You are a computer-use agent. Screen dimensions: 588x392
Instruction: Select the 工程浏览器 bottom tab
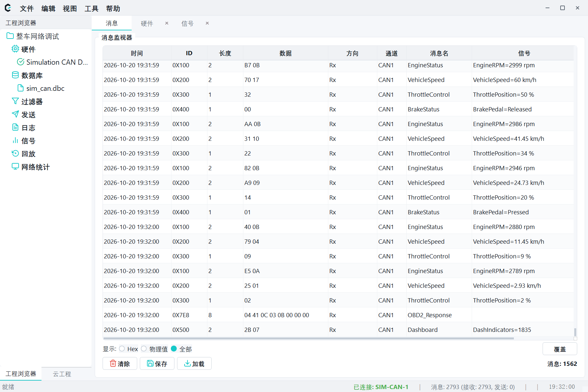(x=21, y=374)
